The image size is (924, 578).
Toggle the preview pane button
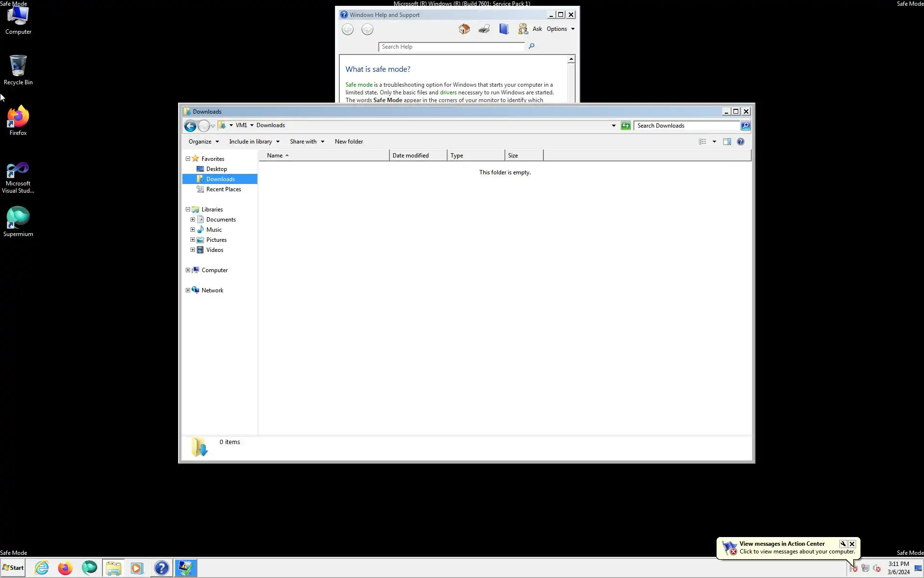point(727,142)
